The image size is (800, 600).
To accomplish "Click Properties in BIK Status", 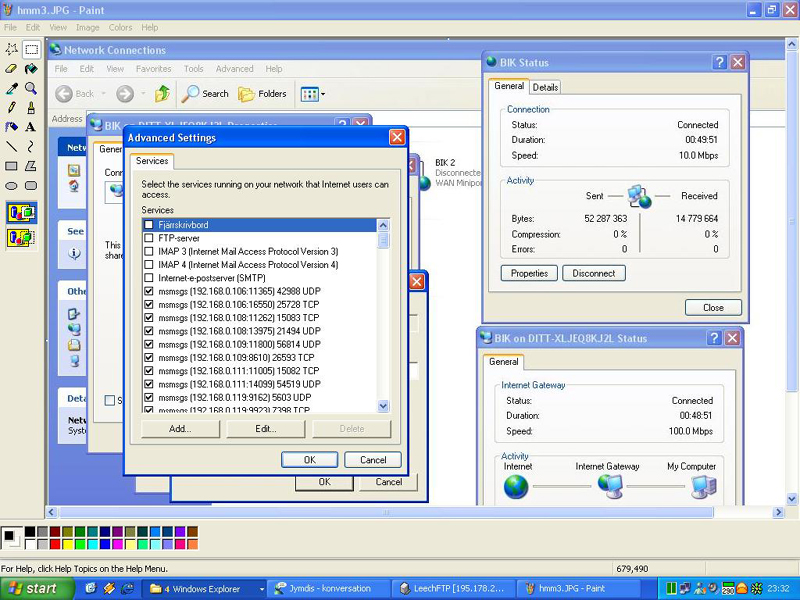I will coord(529,273).
